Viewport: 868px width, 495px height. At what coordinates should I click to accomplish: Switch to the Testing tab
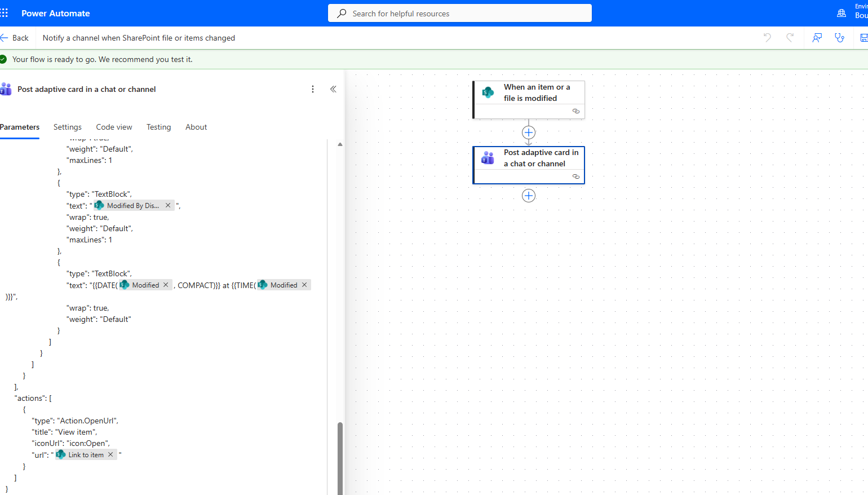click(x=158, y=127)
